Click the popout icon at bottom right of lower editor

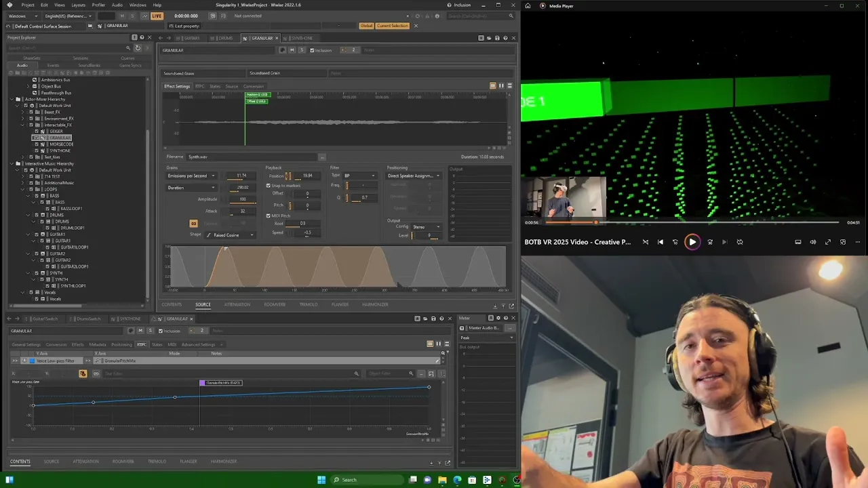coord(447,463)
